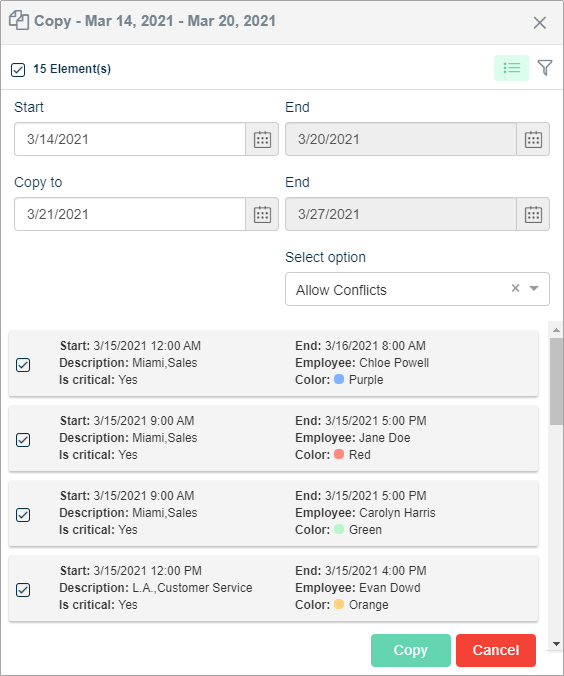Image resolution: width=564 pixels, height=676 pixels.
Task: Click the copy icon in dialog title
Action: coord(19,21)
